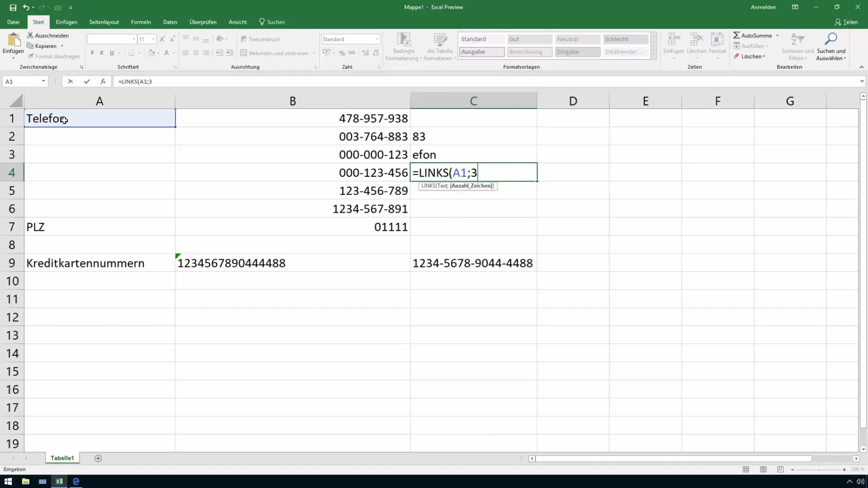The width and height of the screenshot is (868, 488).
Task: Align text right in cell
Action: tap(206, 53)
